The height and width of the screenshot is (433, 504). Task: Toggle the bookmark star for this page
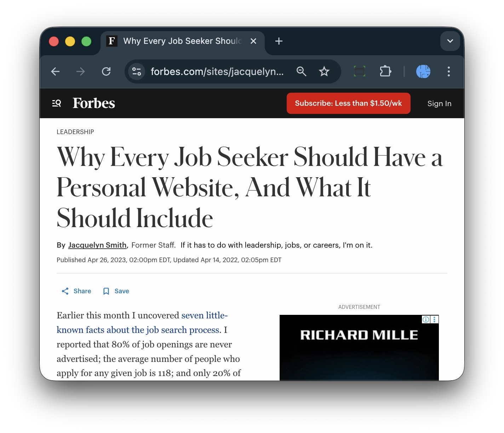[x=324, y=71]
